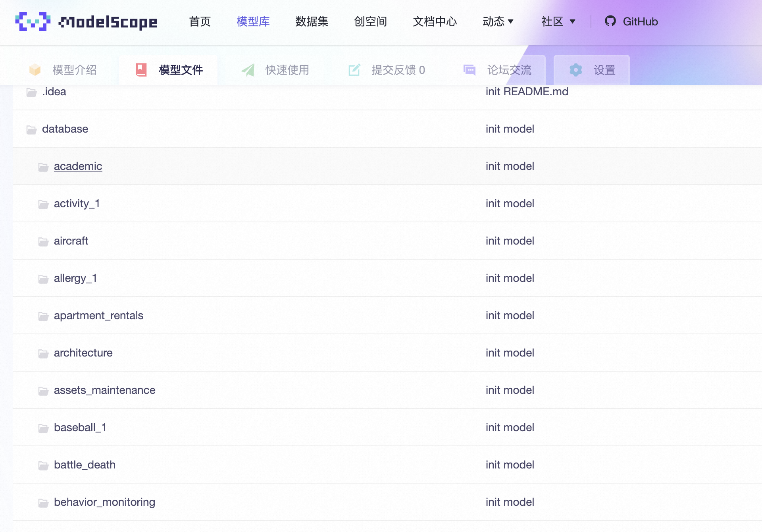Click folder icon next to aircraft
This screenshot has height=532, width=762.
[44, 242]
